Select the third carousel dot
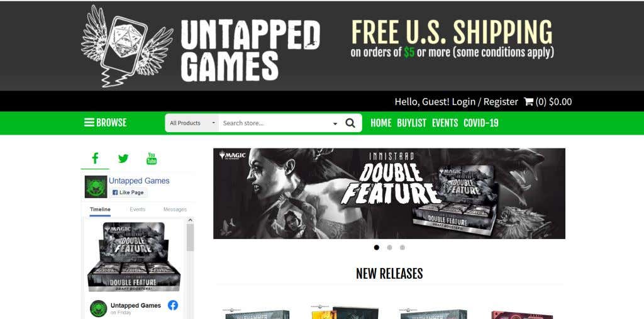This screenshot has width=644, height=319. (402, 247)
